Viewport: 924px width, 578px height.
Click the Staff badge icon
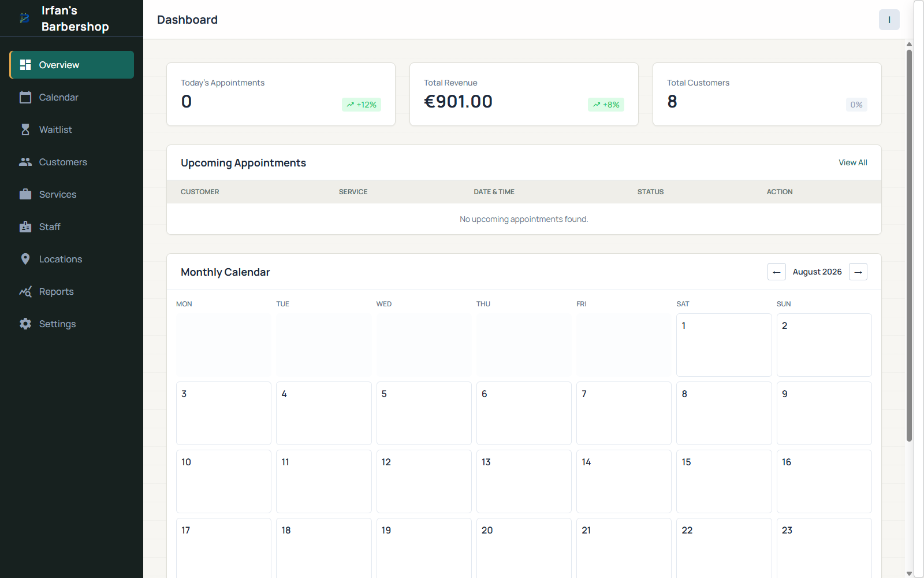tap(25, 227)
